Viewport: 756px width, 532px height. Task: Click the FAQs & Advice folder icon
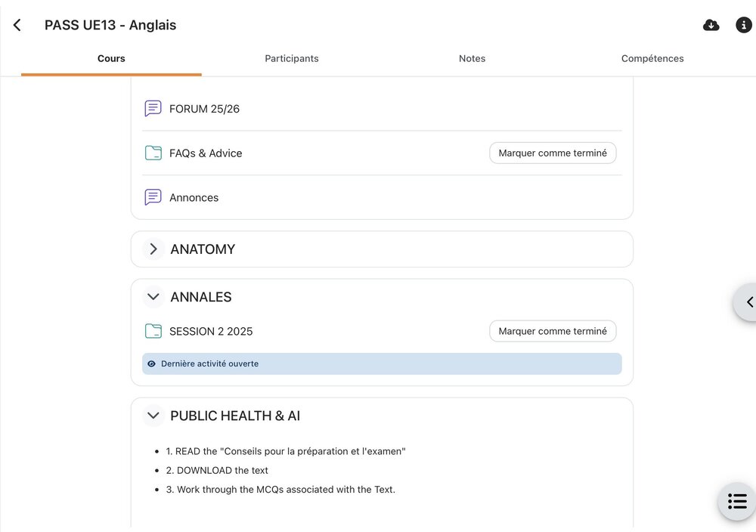coord(153,153)
